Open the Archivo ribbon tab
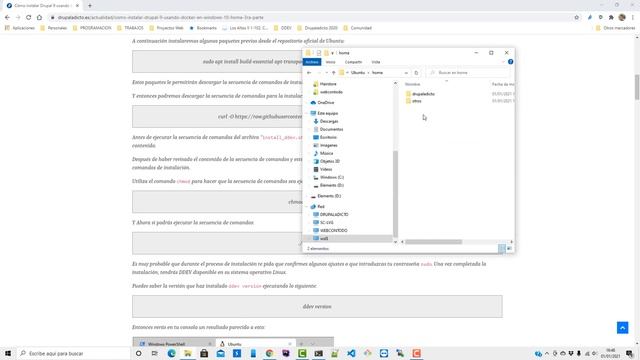Screen dimensions: 640x360 [x=312, y=62]
